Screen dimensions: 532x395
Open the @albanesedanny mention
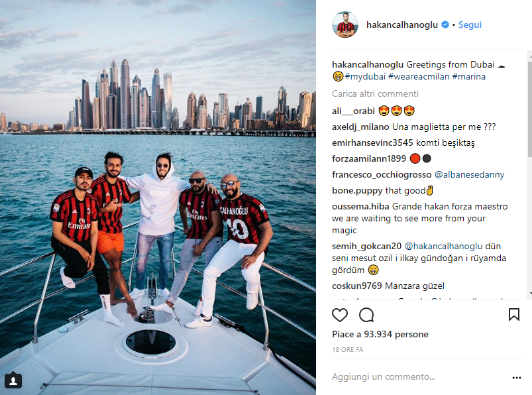469,175
